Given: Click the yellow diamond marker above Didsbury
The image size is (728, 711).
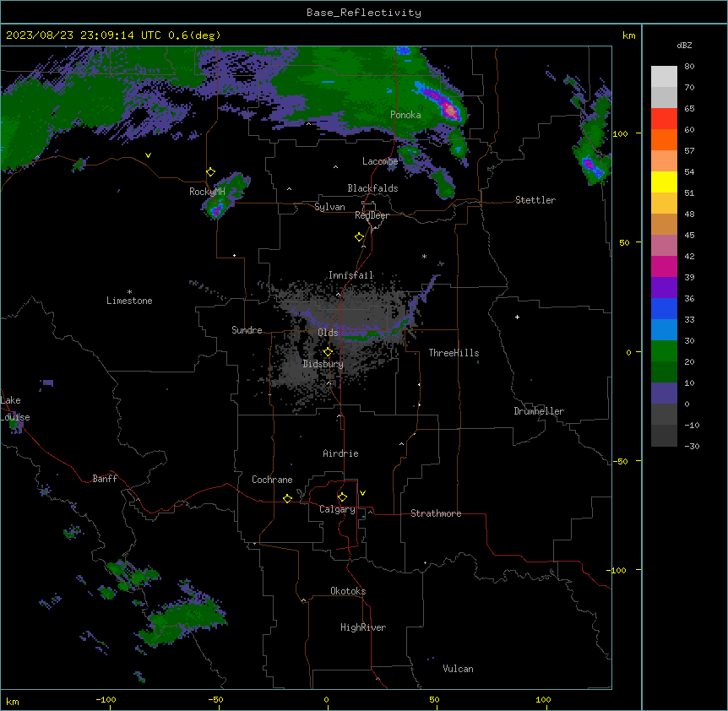Looking at the screenshot, I should point(328,352).
